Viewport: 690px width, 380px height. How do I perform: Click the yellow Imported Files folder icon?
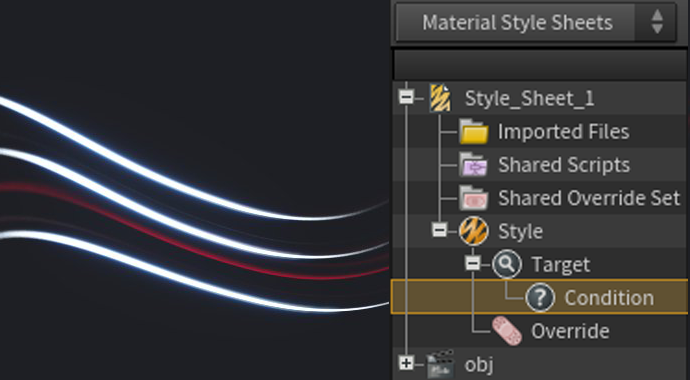(473, 131)
